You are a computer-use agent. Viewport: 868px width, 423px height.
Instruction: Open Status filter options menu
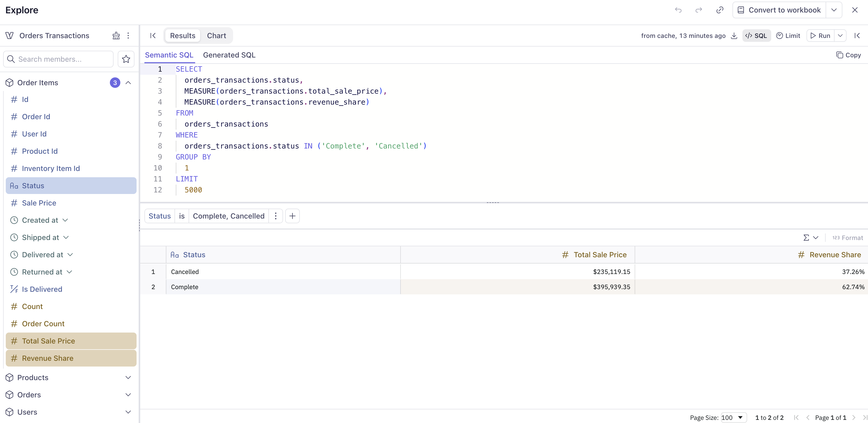tap(276, 216)
